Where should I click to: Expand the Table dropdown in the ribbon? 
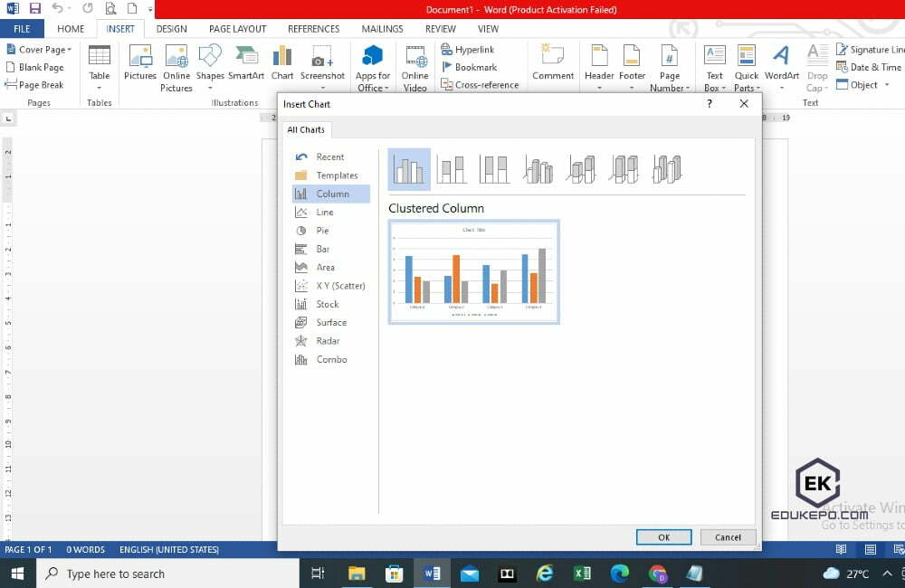pos(100,88)
